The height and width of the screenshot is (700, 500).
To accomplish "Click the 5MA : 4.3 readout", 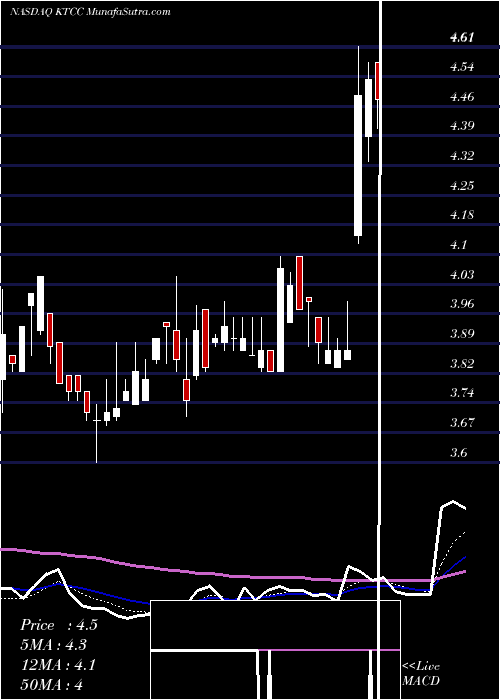I will [x=54, y=645].
